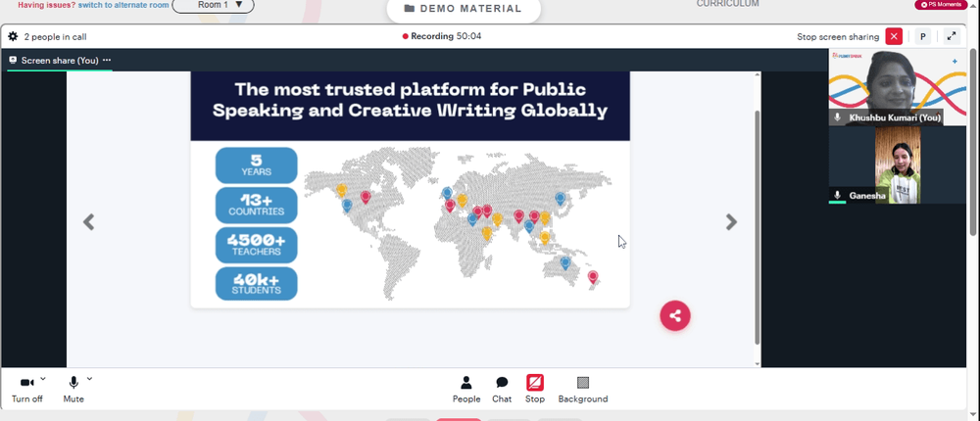Screen dimensions: 980x421
Task: Click the red stop screen sharing X button
Action: [894, 37]
